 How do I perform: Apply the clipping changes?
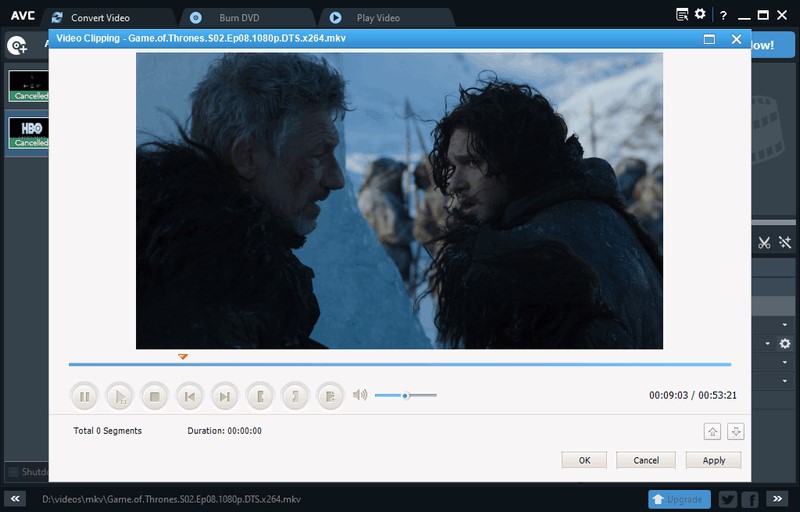(x=713, y=460)
